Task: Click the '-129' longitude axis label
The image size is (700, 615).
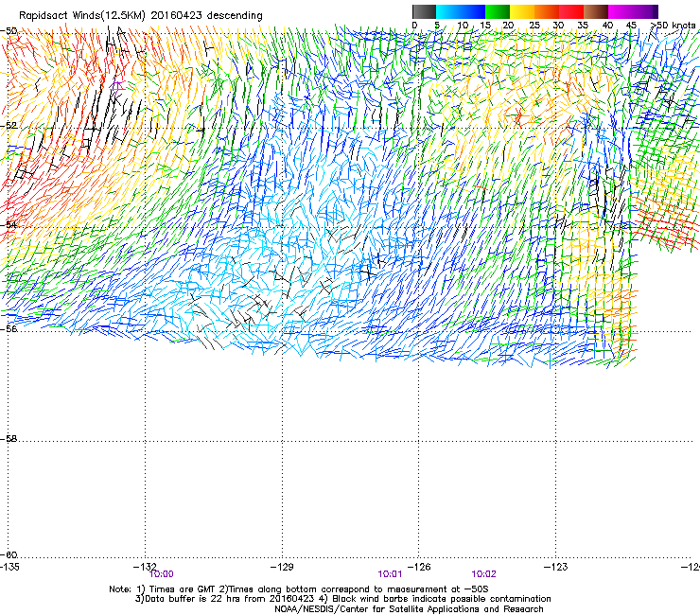Action: click(282, 567)
